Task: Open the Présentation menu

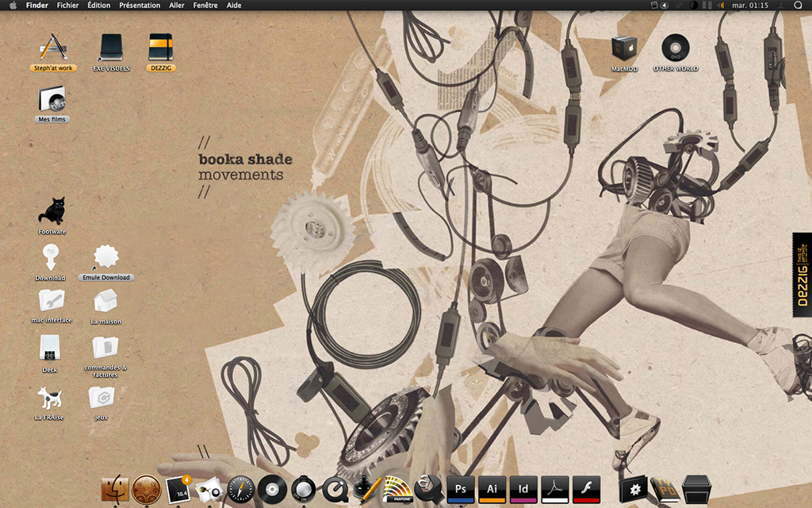Action: tap(140, 6)
